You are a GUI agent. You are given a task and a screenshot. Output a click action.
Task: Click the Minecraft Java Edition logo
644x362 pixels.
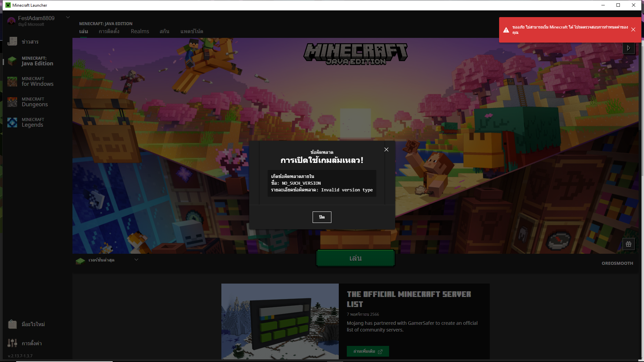click(x=356, y=54)
